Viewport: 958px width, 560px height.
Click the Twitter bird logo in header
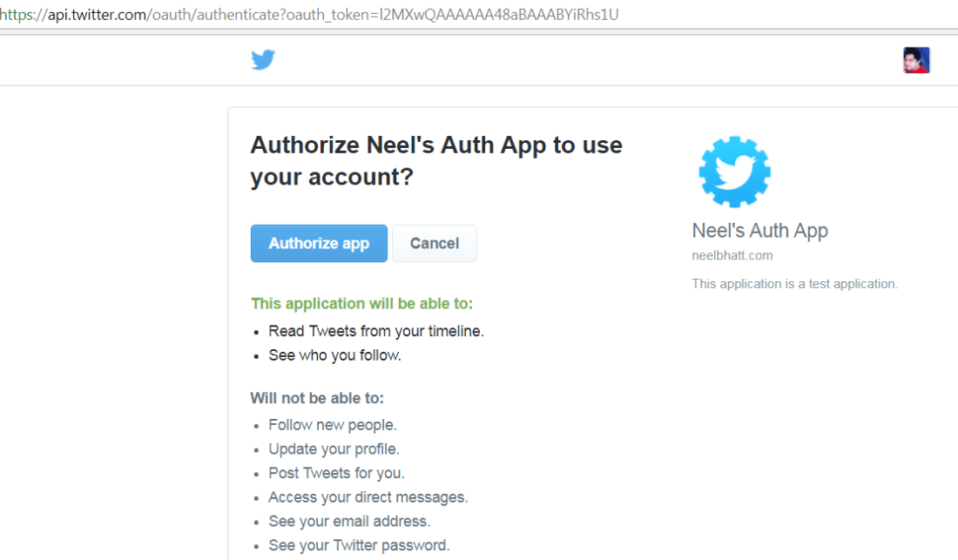tap(263, 60)
